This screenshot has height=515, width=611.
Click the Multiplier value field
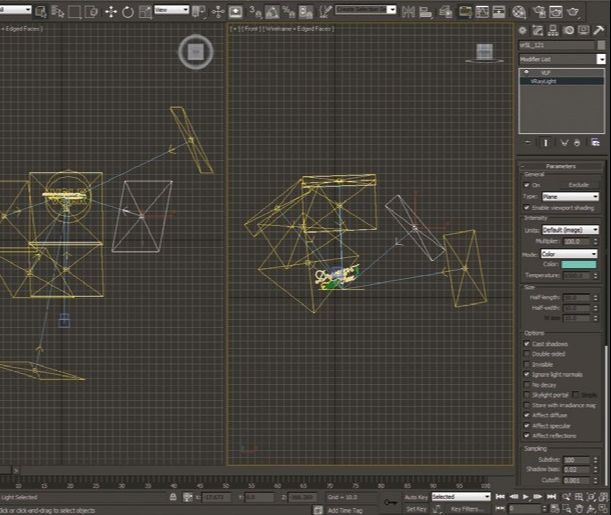coord(577,242)
